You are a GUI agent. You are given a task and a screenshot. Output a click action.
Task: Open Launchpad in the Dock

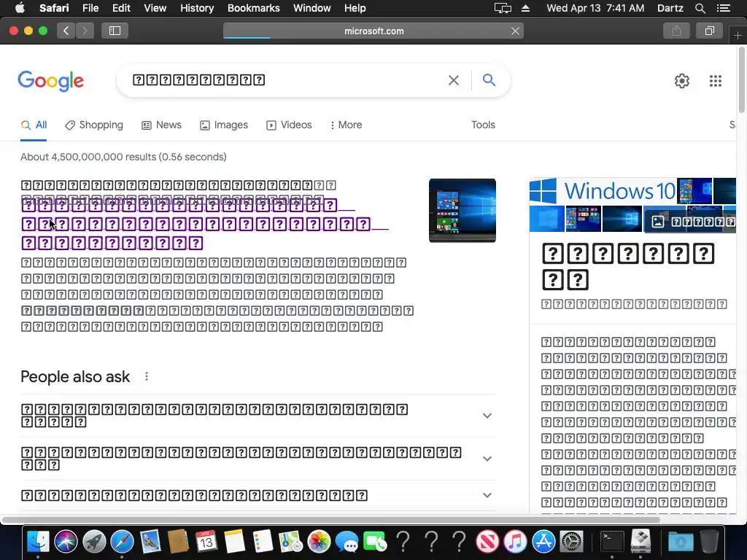(x=94, y=542)
